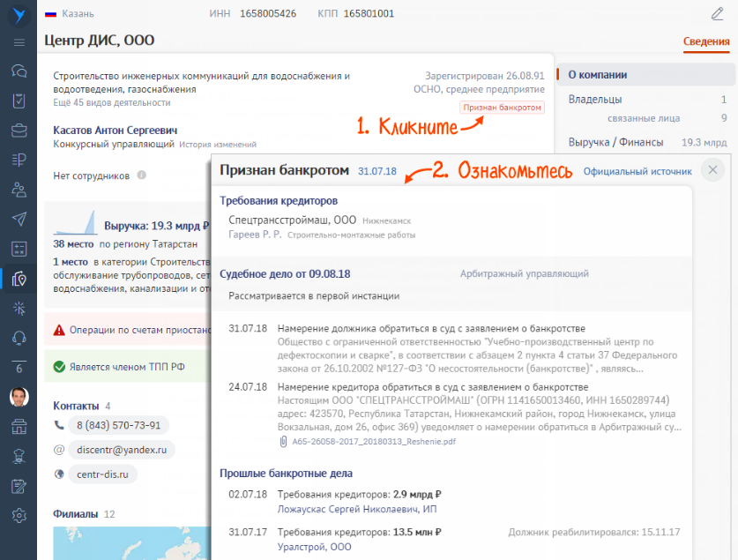Click the Операции по счетам warning banner
This screenshot has height=560, width=738.
(128, 330)
